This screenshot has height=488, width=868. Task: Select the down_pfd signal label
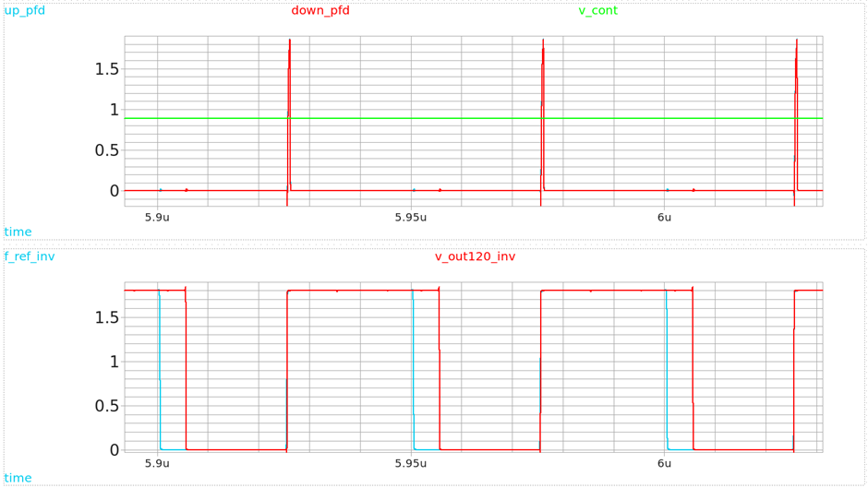coord(320,10)
